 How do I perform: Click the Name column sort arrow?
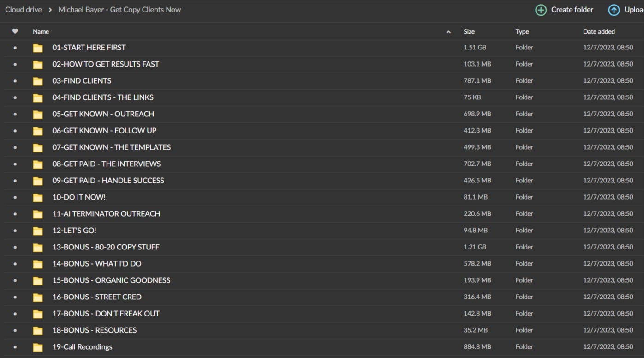pyautogui.click(x=448, y=32)
